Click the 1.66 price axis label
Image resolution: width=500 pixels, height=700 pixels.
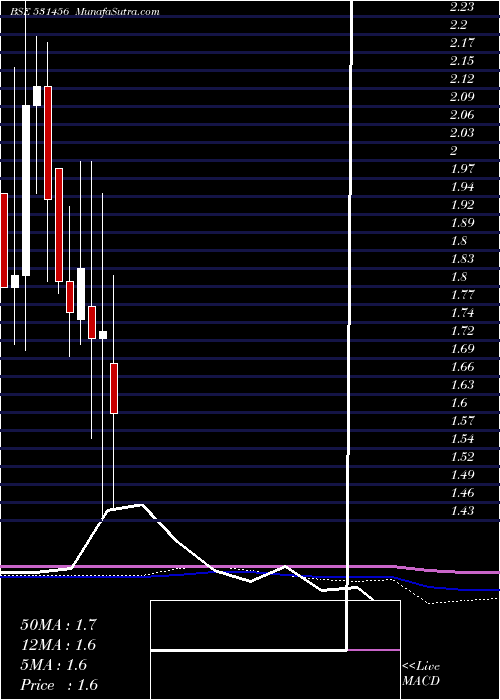point(462,367)
